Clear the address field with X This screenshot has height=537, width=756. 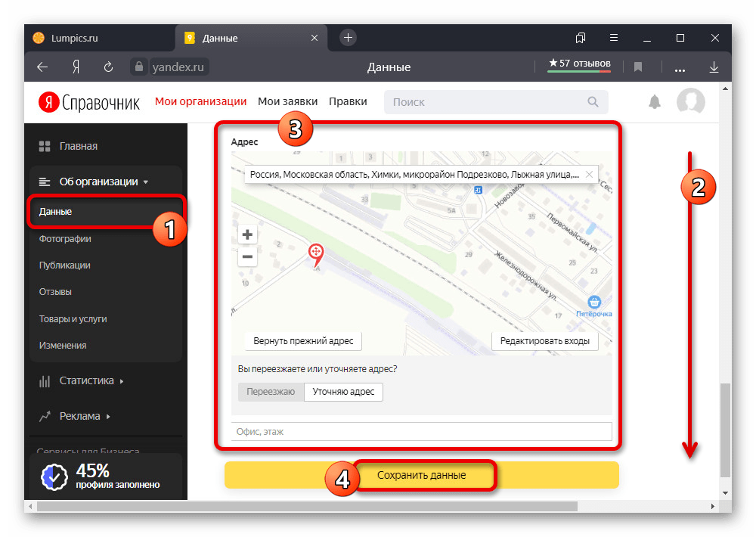(589, 174)
